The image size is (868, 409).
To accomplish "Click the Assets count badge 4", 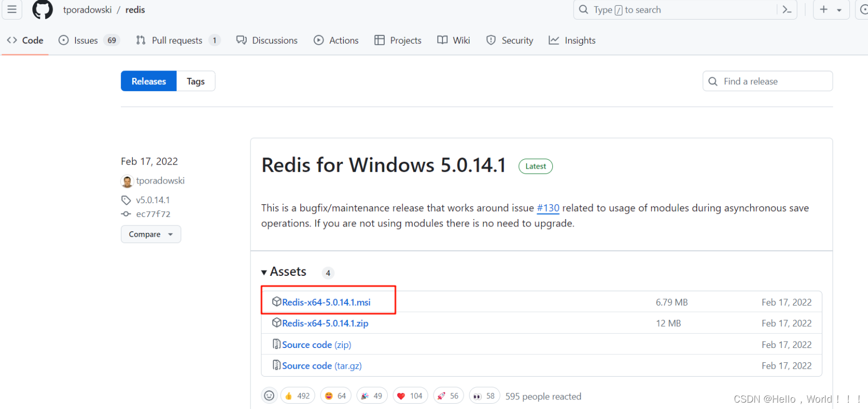I will coord(328,273).
